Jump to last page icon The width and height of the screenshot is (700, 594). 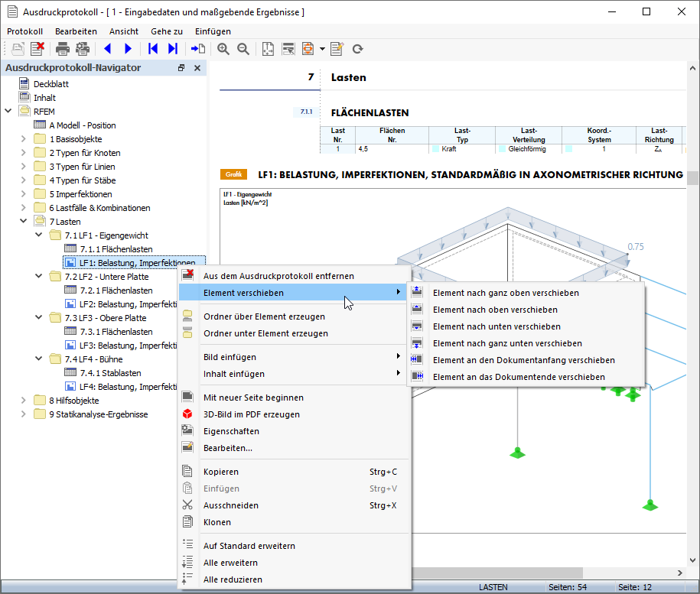pos(173,49)
